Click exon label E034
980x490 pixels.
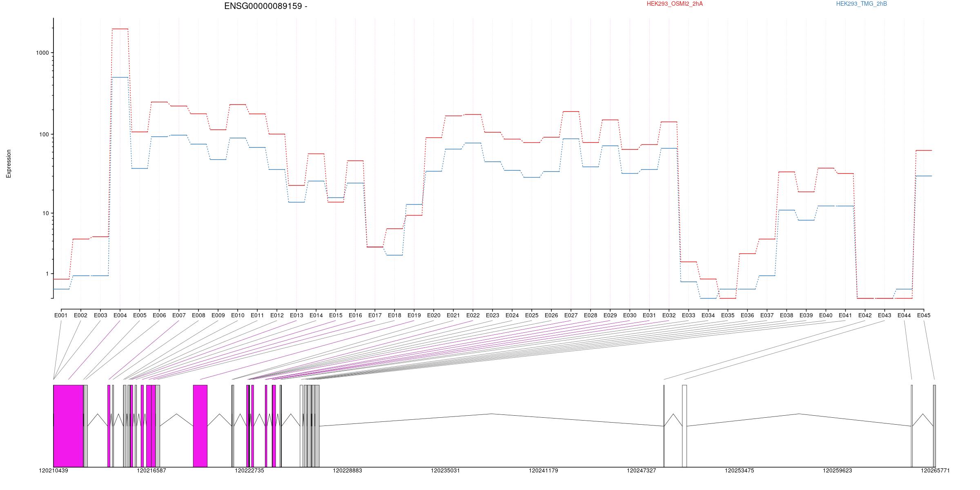(708, 315)
